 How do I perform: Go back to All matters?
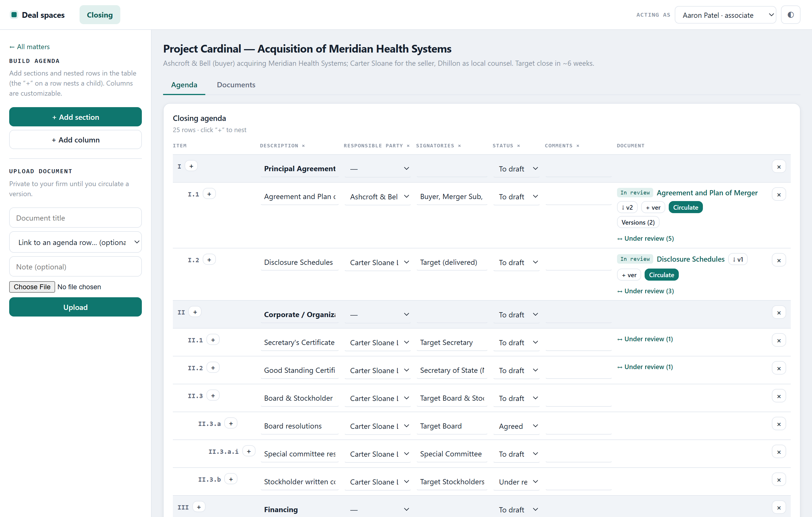click(x=29, y=47)
